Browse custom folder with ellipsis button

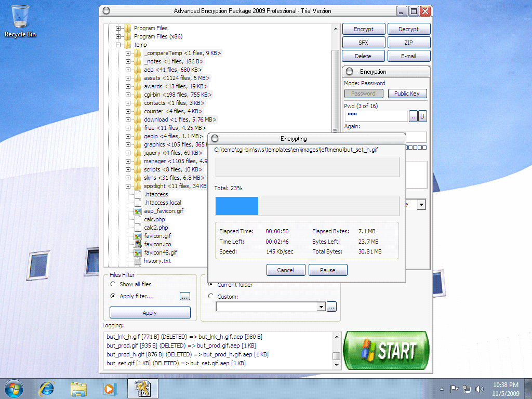331,307
